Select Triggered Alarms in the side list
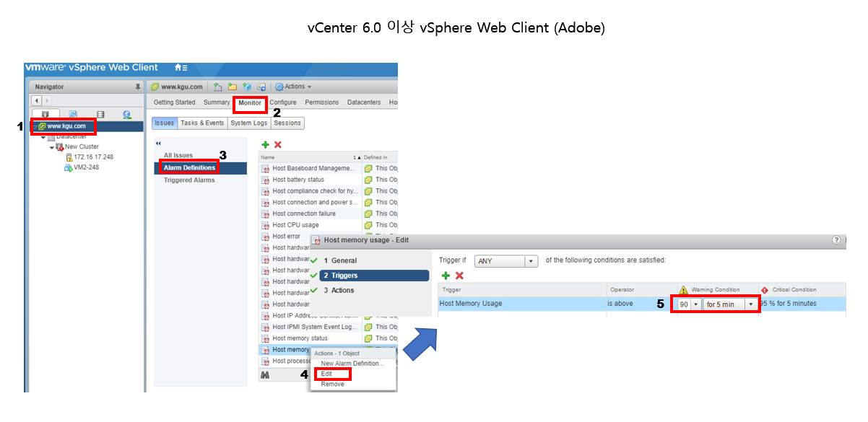868x422 pixels. [x=189, y=180]
